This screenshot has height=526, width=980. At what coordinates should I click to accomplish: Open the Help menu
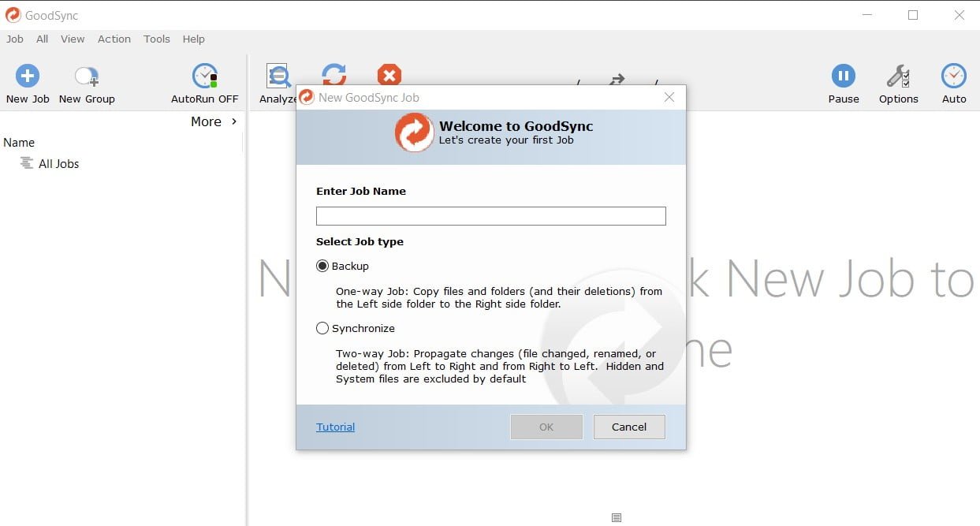[194, 39]
